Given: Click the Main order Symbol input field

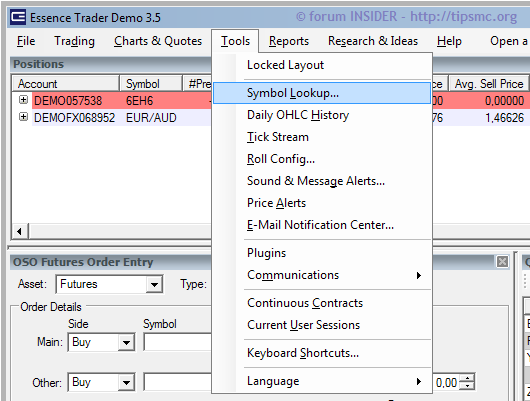Looking at the screenshot, I should tap(178, 343).
